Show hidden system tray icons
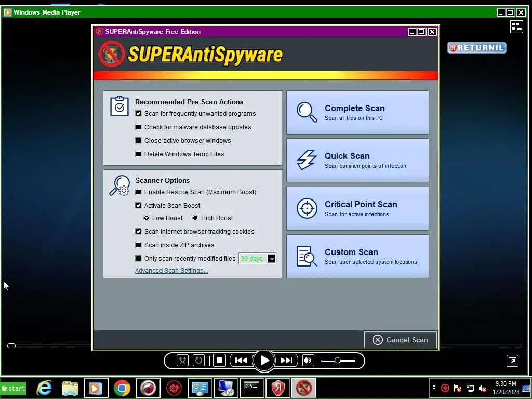The width and height of the screenshot is (532, 399). (x=434, y=388)
